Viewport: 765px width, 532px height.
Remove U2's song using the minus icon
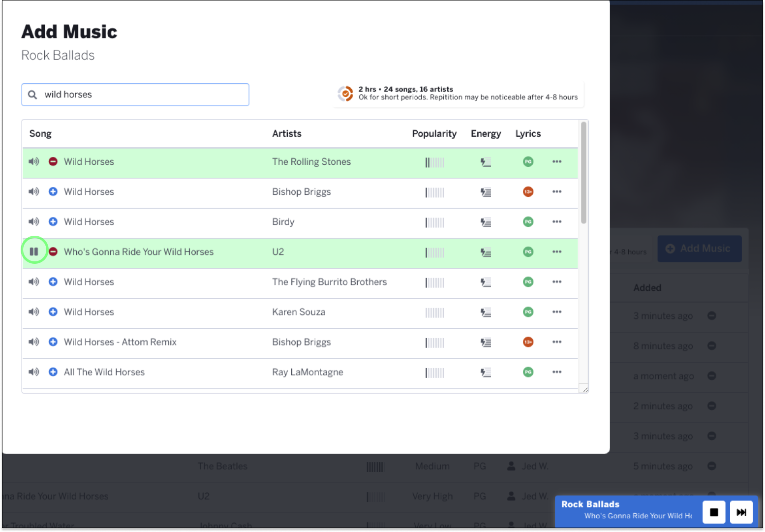click(x=53, y=251)
